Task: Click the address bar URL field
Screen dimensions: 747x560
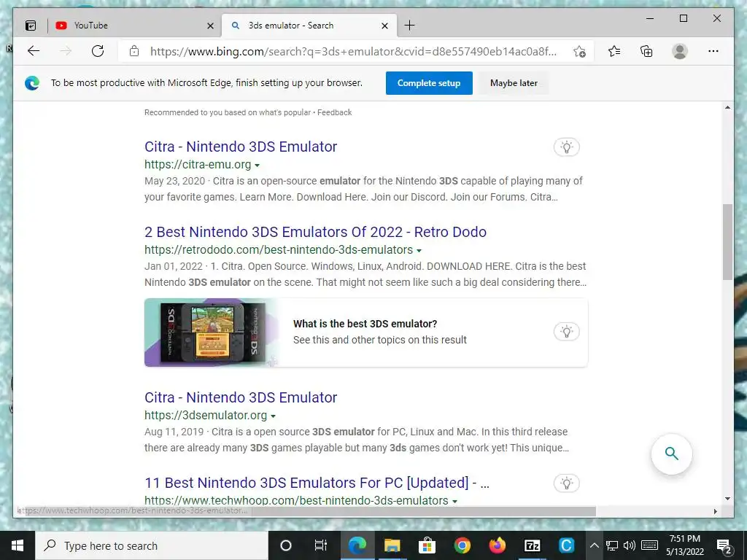Action: pos(354,52)
